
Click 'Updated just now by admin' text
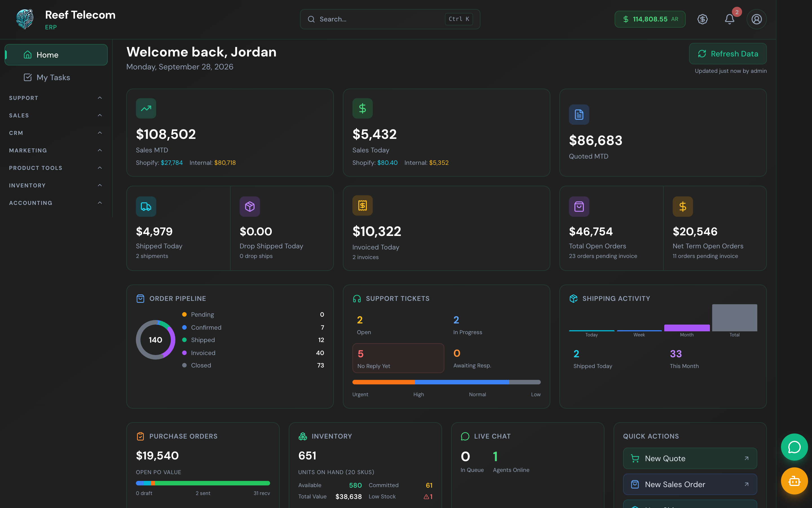[x=731, y=71]
